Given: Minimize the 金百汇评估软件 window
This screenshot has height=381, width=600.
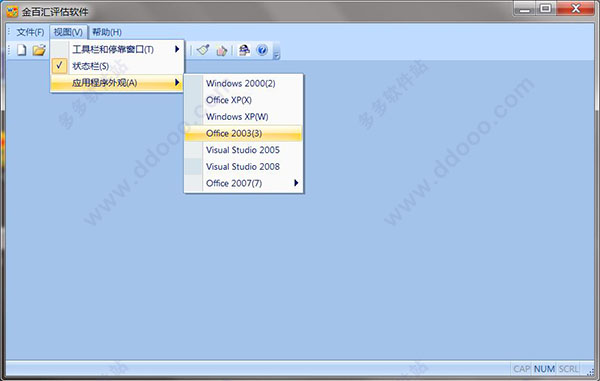Looking at the screenshot, I should tap(525, 9).
